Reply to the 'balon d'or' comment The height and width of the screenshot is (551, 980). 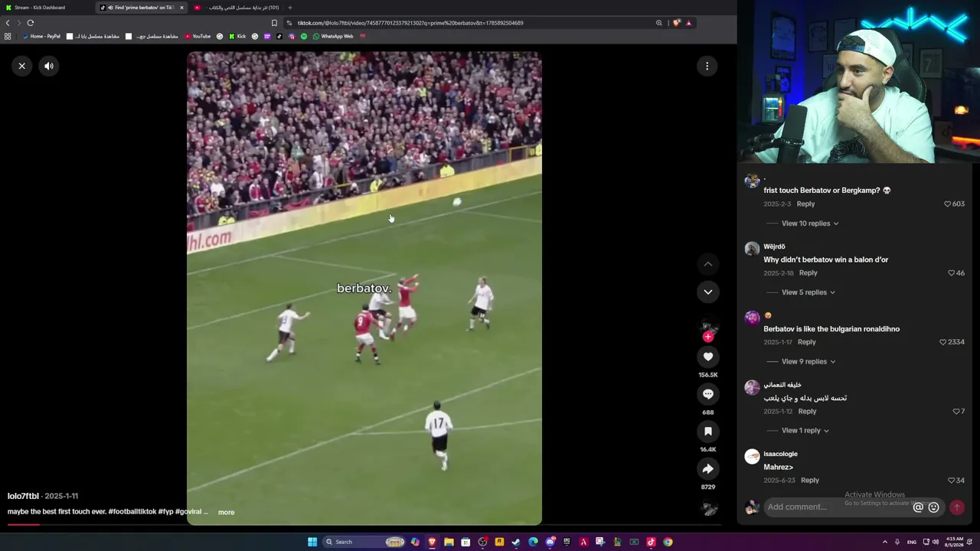tap(808, 273)
